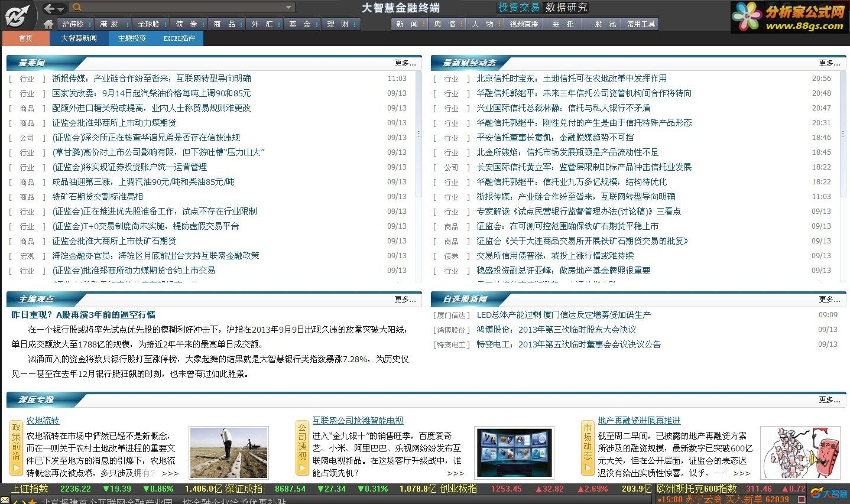Click the 市场动态 category badge

tap(588, 448)
